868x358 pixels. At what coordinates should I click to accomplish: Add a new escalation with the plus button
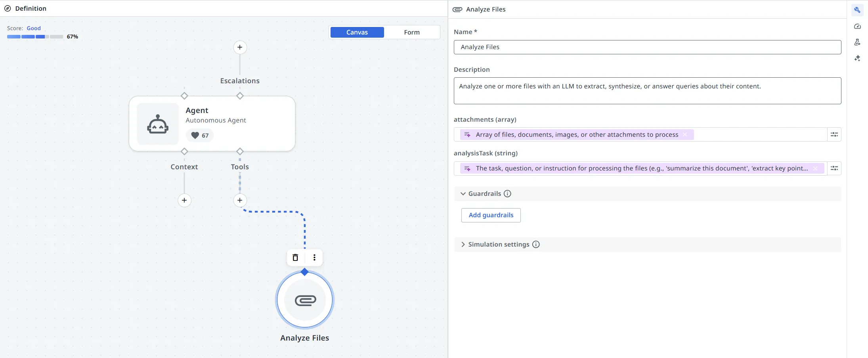point(240,48)
